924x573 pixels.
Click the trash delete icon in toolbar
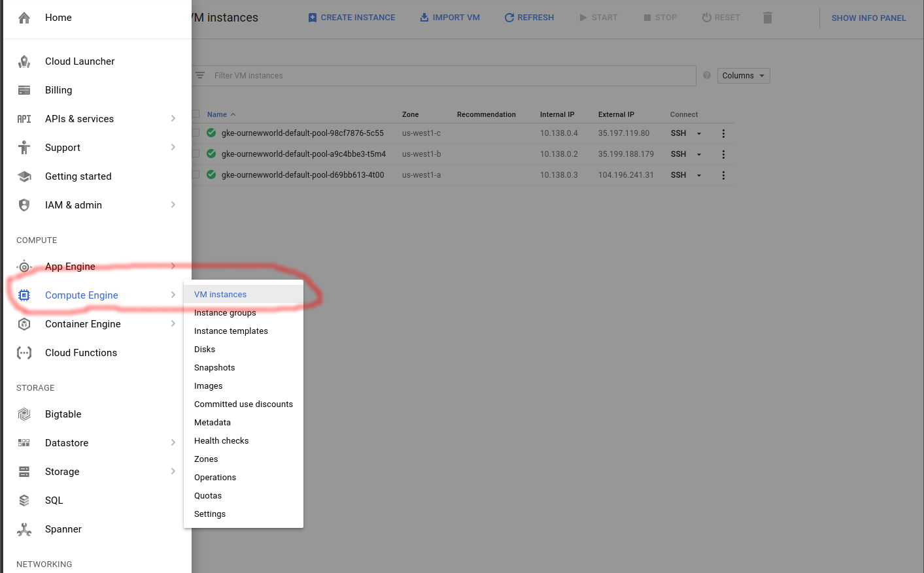tap(768, 18)
